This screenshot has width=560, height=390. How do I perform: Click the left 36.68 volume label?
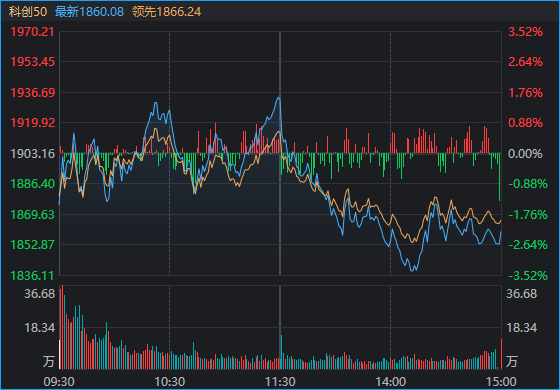click(x=40, y=294)
